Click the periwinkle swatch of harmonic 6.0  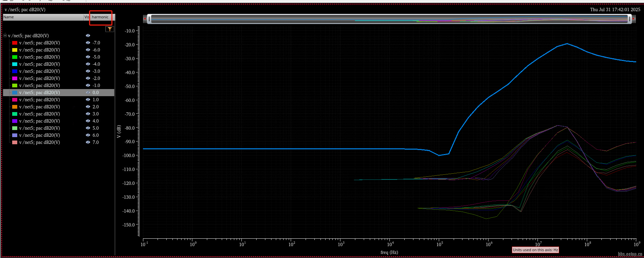tap(15, 135)
